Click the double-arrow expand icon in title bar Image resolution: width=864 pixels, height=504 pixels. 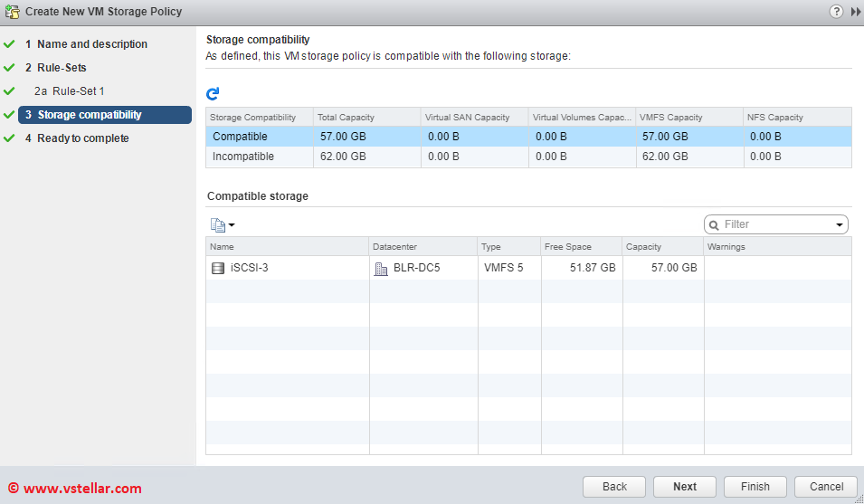(x=855, y=12)
